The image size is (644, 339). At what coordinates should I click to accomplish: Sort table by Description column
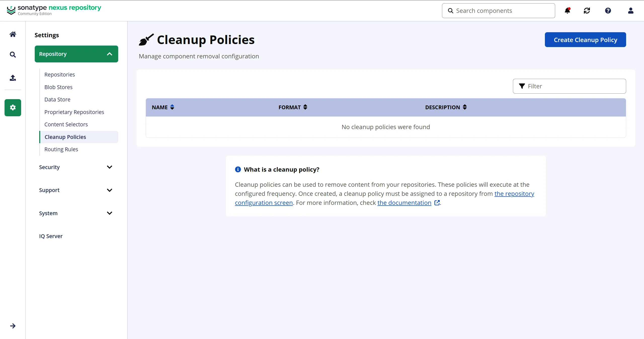446,107
